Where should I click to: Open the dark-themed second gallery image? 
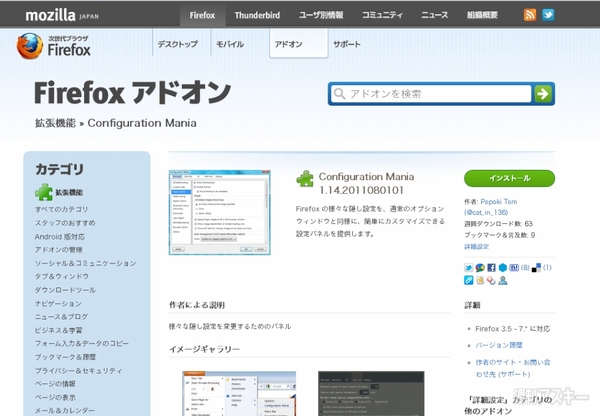pos(371,393)
